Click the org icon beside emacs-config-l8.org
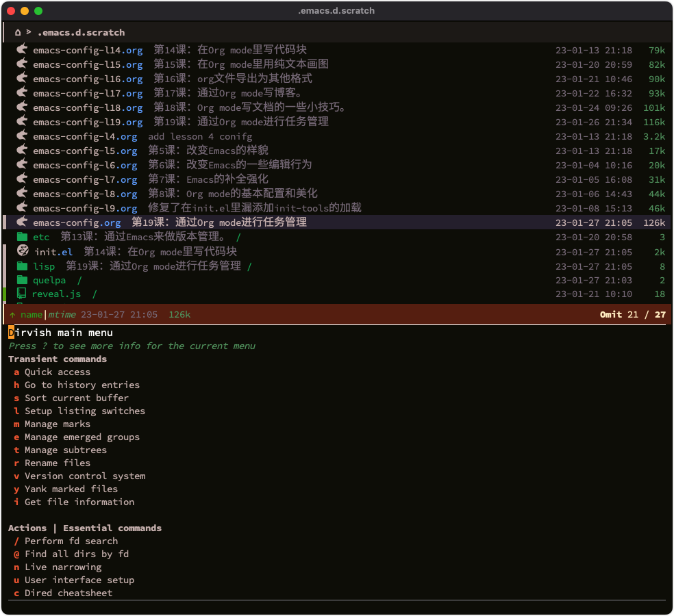The width and height of the screenshot is (674, 616). (x=21, y=193)
